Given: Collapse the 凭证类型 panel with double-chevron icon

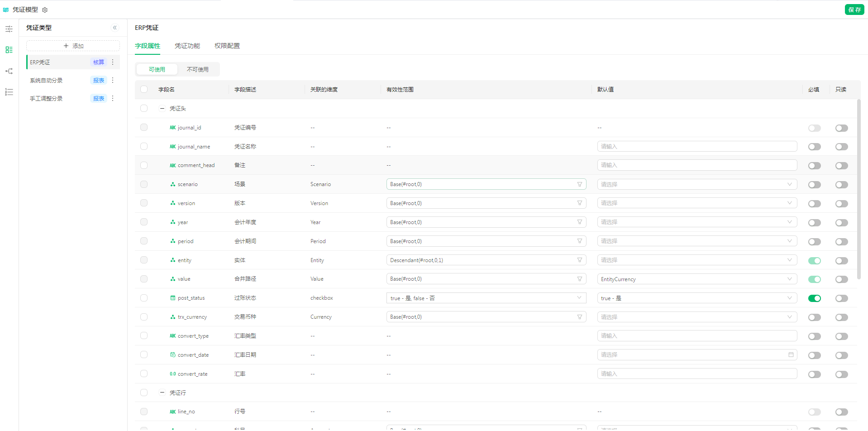Looking at the screenshot, I should (x=115, y=28).
